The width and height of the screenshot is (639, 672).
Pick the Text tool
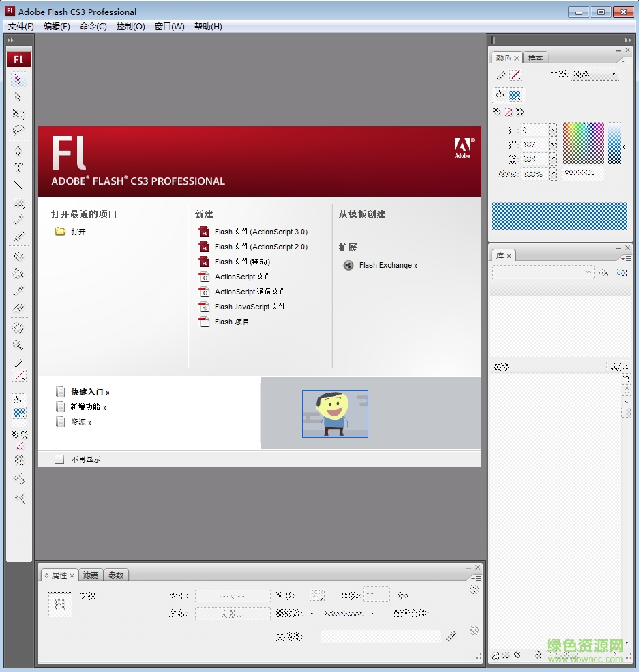(18, 166)
